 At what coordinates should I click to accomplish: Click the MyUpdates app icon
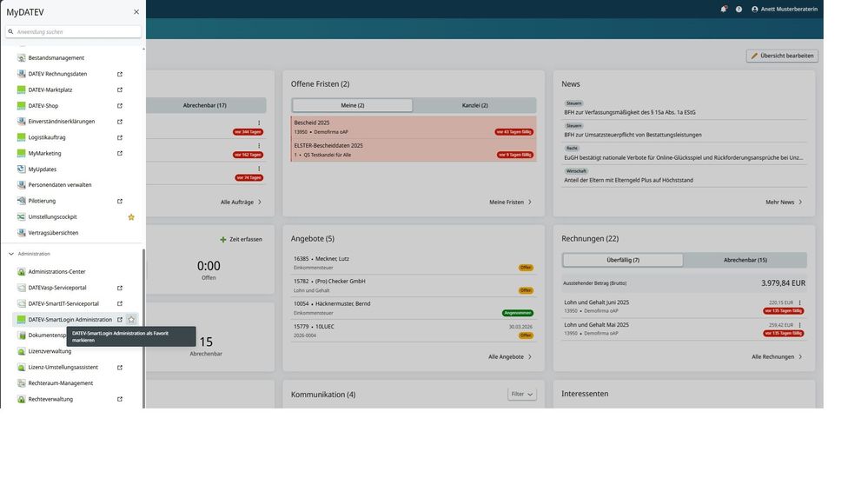click(21, 169)
